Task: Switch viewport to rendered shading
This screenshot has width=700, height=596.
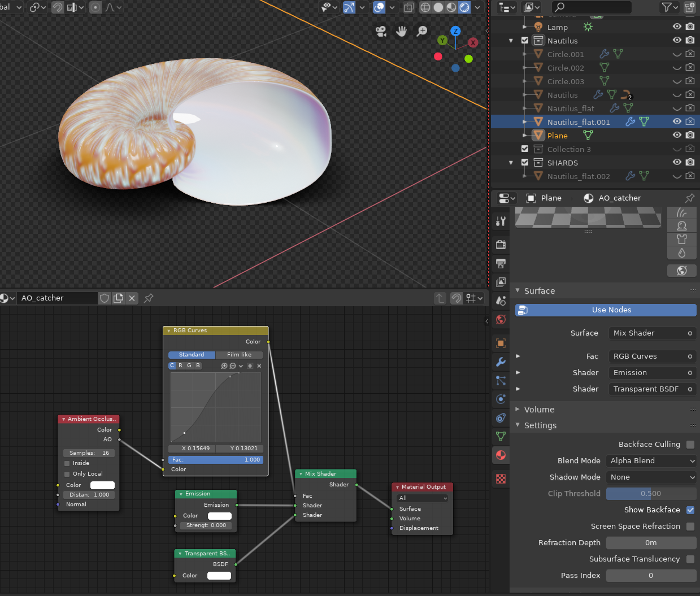Action: pos(464,7)
